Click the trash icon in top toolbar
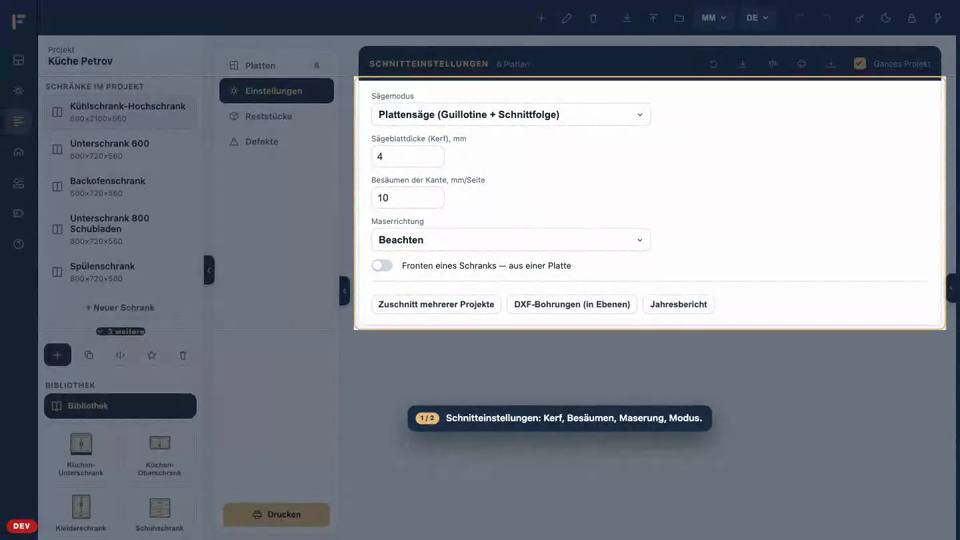The width and height of the screenshot is (960, 540). click(x=593, y=18)
